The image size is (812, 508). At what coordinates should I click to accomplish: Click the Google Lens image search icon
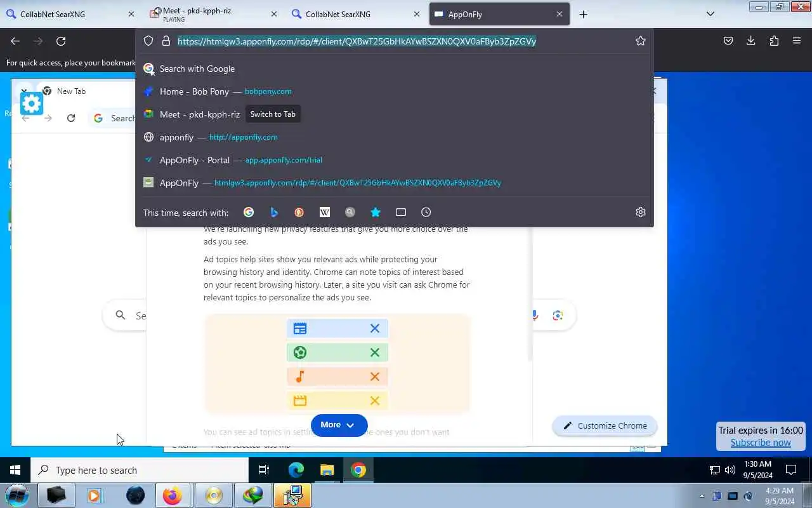point(558,316)
